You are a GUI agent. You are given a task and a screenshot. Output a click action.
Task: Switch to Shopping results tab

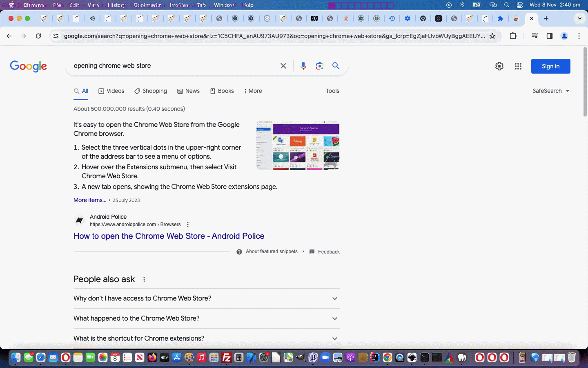coord(151,91)
